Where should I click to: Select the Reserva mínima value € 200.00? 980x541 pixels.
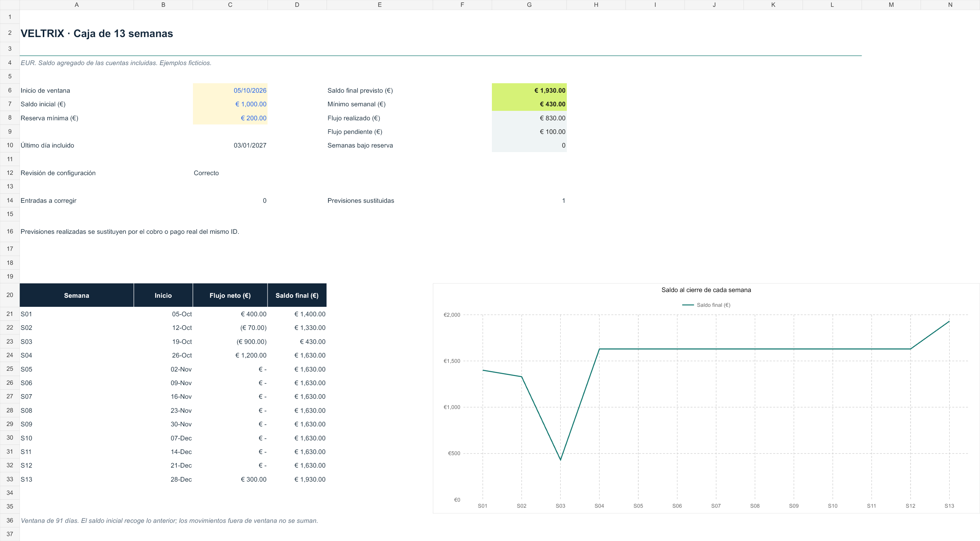tap(230, 118)
